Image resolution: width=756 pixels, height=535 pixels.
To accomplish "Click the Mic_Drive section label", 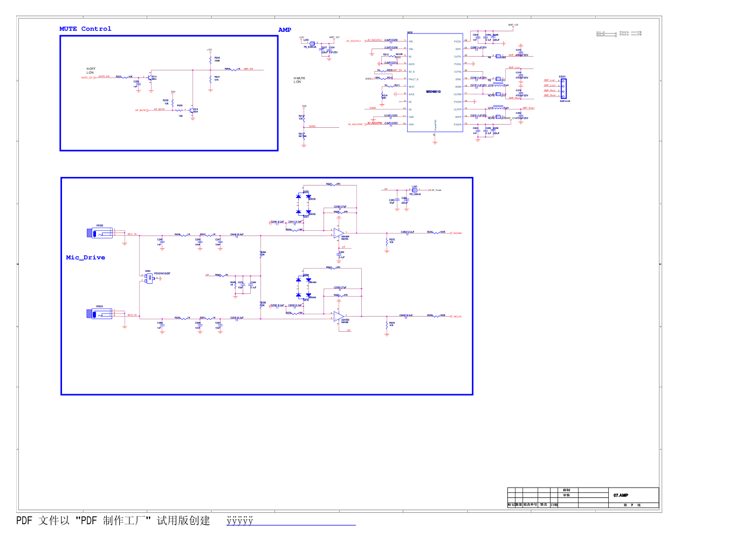I will 85,258.
